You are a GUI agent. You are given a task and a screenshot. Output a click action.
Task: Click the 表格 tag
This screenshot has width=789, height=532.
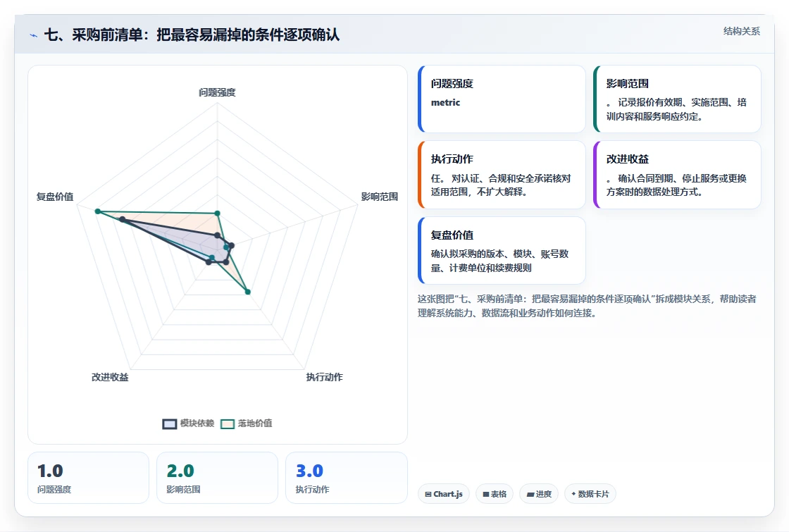pos(494,494)
